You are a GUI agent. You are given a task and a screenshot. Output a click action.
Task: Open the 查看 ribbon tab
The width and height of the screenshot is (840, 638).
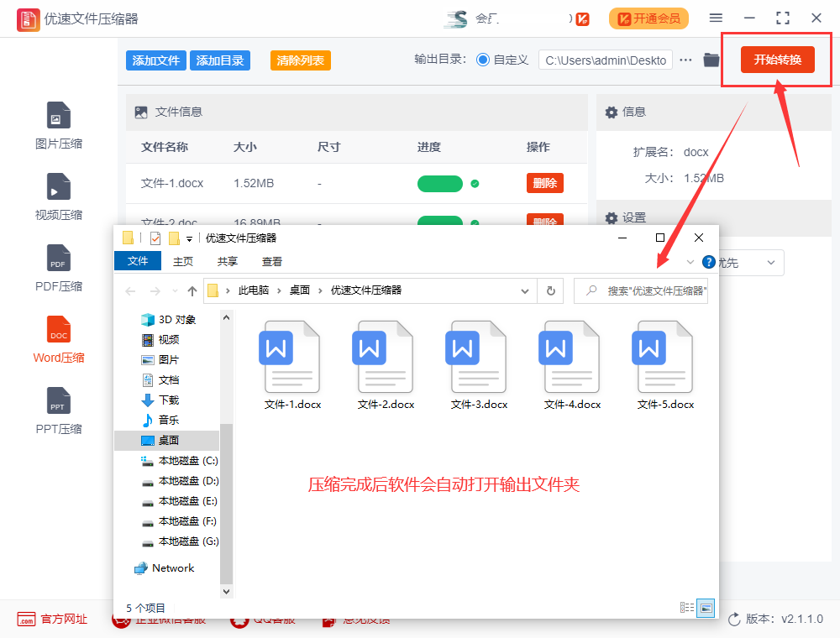click(x=271, y=261)
